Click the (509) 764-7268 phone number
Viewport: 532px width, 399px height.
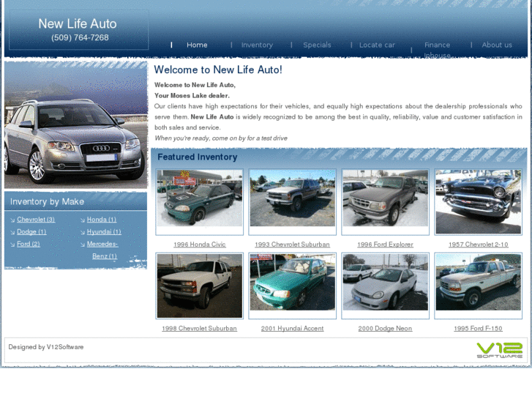pos(80,37)
